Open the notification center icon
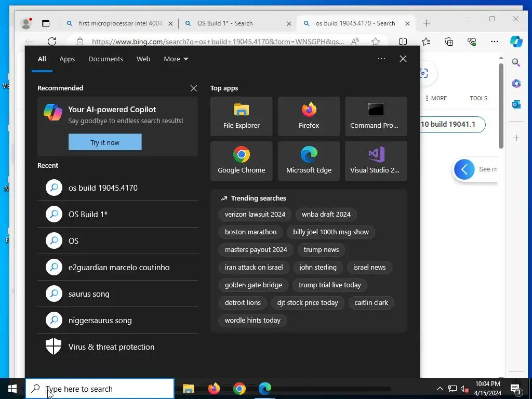 tap(516, 389)
